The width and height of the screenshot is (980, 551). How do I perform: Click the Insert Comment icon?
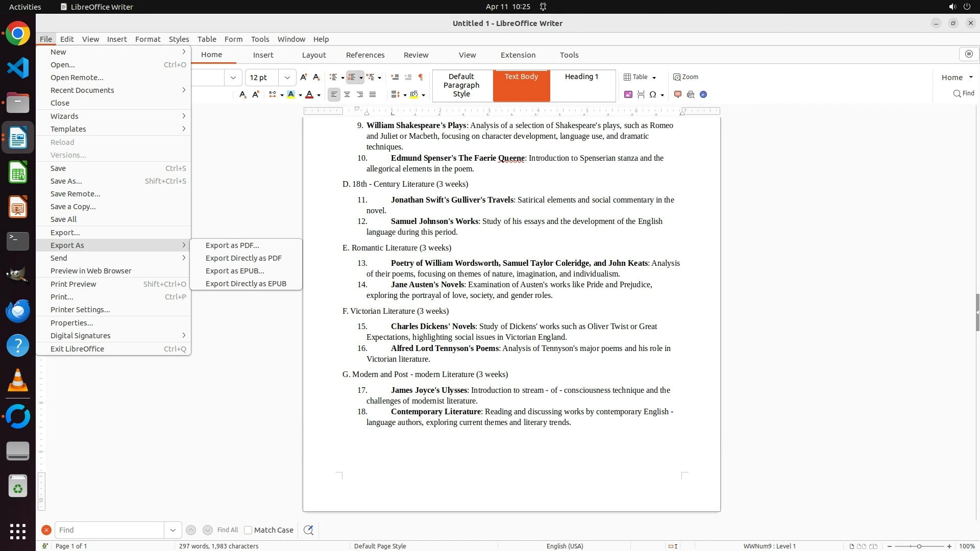click(678, 94)
